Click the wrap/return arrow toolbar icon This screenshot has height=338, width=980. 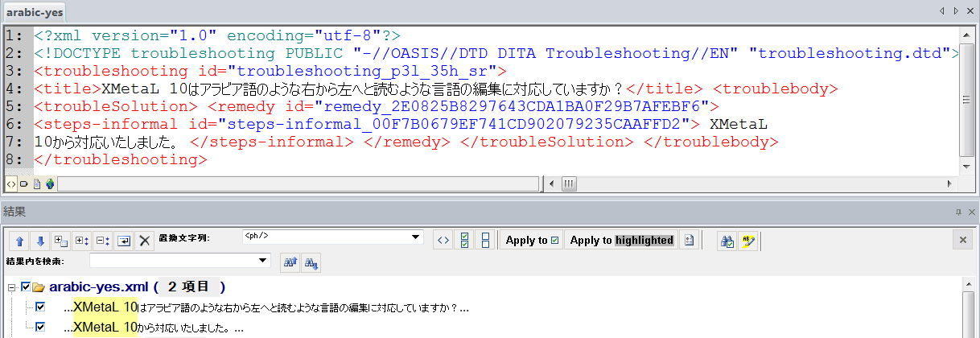(124, 241)
